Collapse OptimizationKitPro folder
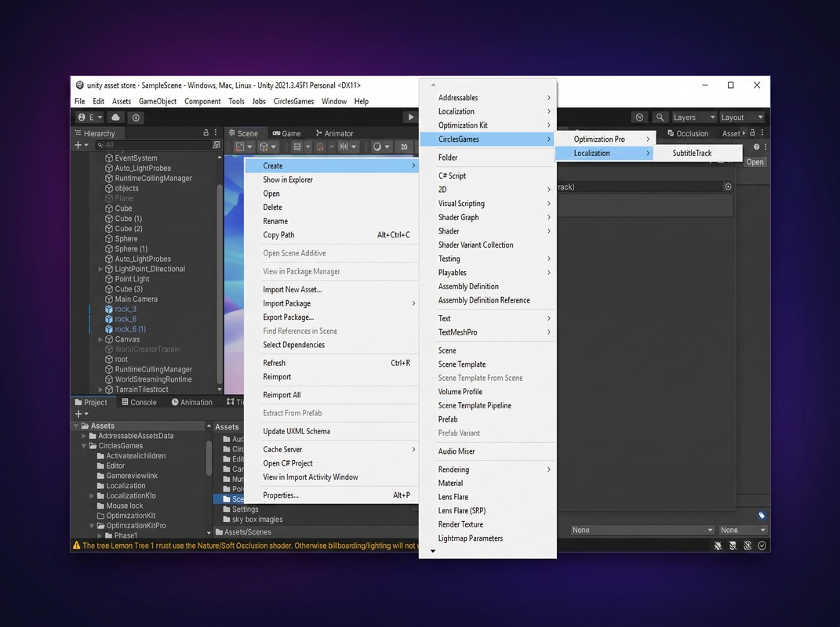The image size is (840, 627). coord(92,526)
